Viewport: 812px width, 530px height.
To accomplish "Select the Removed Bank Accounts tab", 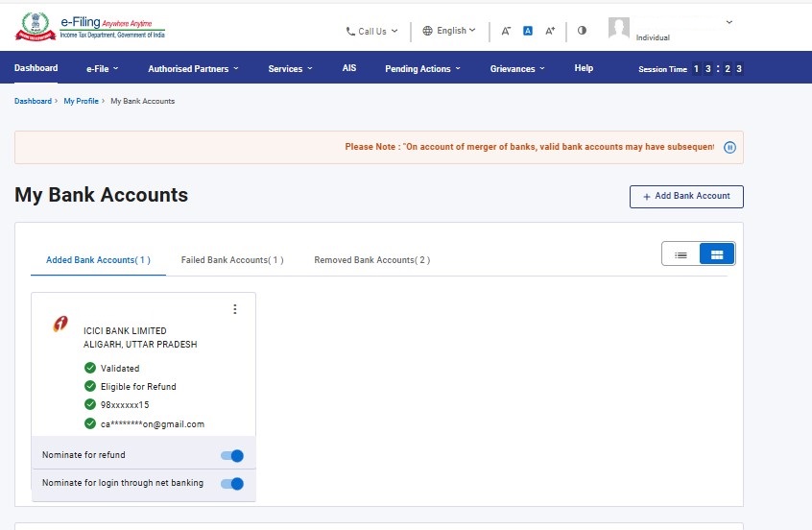I will point(371,260).
